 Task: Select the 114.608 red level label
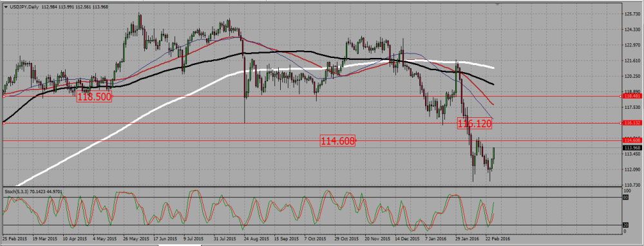337,141
